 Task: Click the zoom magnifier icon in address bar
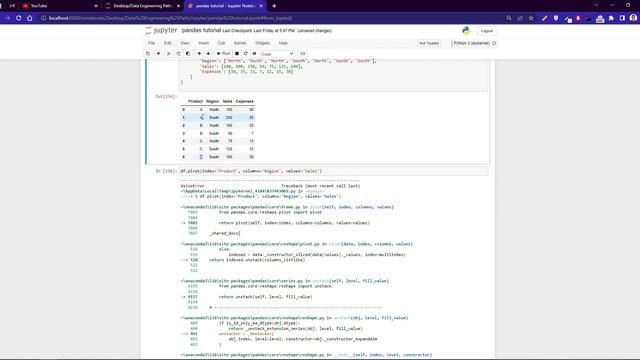click(509, 18)
